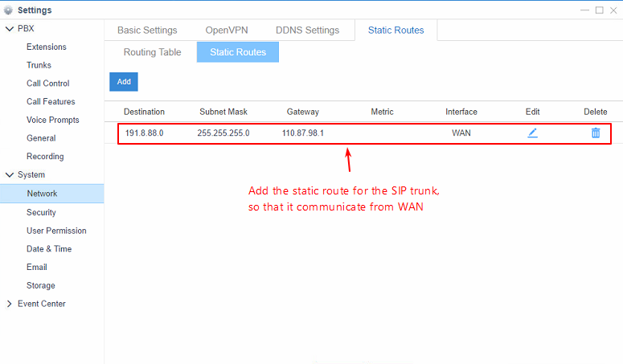Open the DDNS Settings tab

(x=308, y=31)
